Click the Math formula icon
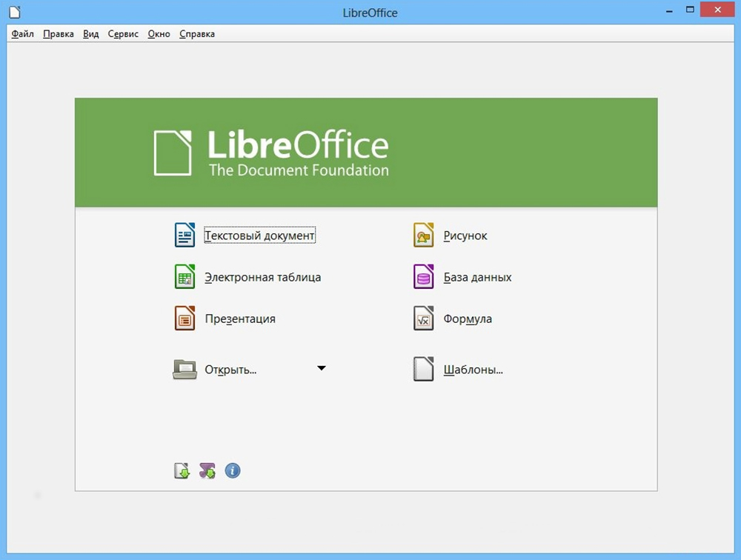This screenshot has width=741, height=560. tap(423, 318)
